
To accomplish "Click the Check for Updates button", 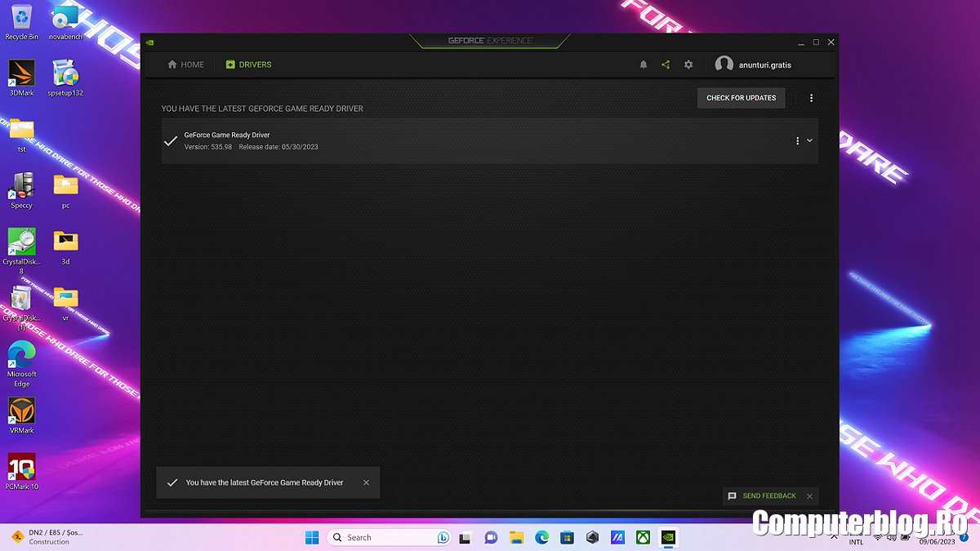I will [x=741, y=98].
